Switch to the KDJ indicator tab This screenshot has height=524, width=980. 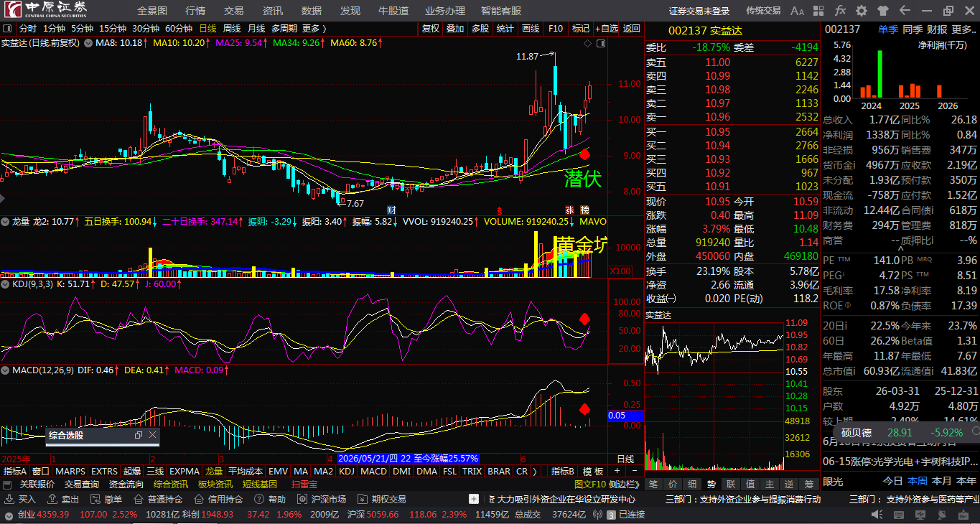coord(347,472)
